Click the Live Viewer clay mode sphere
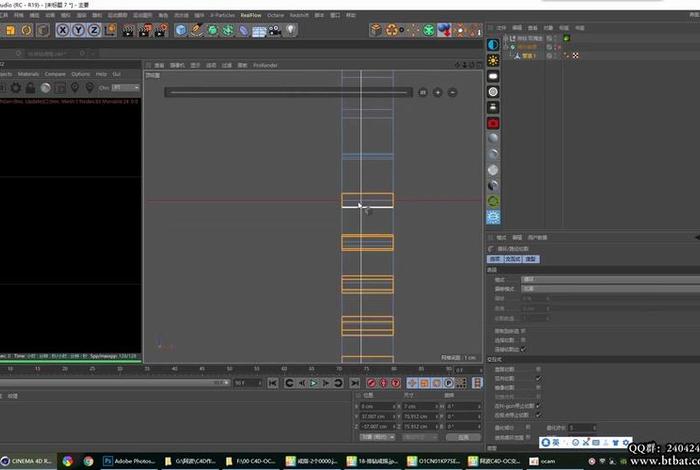Viewport: 700px width, 470px height. (x=45, y=88)
